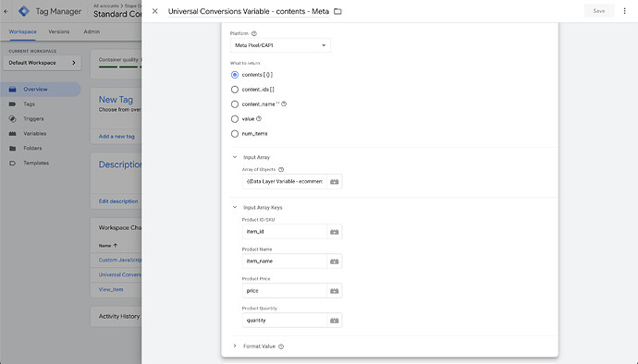Select the contents [{}] radio option
638x364 pixels.
pos(235,75)
